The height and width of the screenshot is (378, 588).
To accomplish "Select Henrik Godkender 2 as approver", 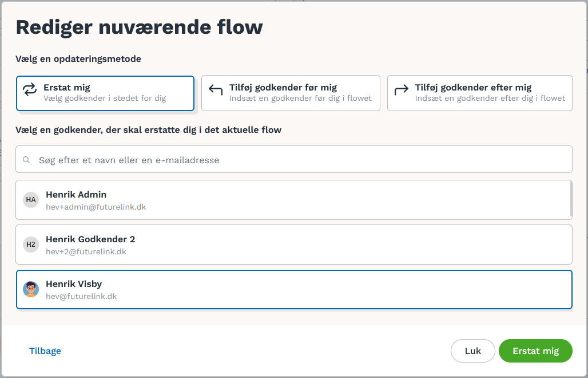I will click(294, 245).
